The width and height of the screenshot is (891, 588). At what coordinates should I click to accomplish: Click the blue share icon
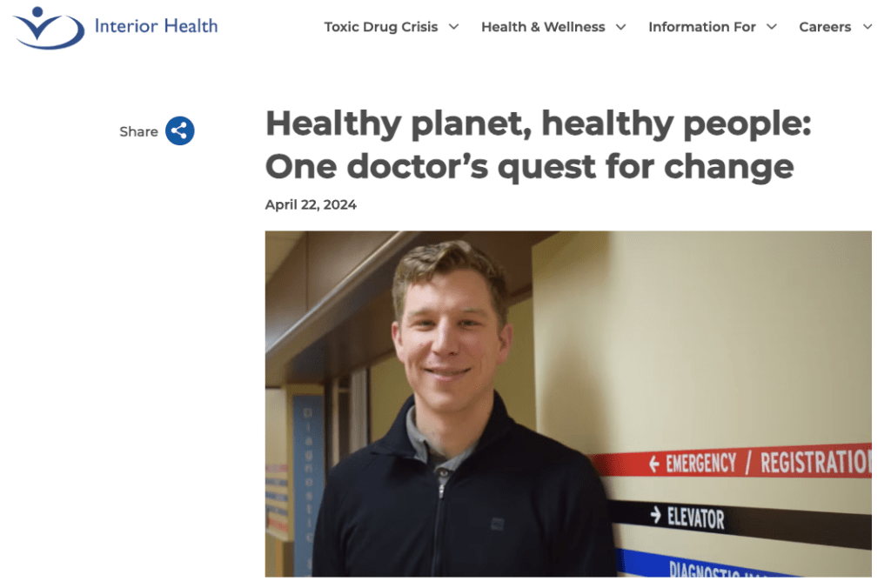179,131
